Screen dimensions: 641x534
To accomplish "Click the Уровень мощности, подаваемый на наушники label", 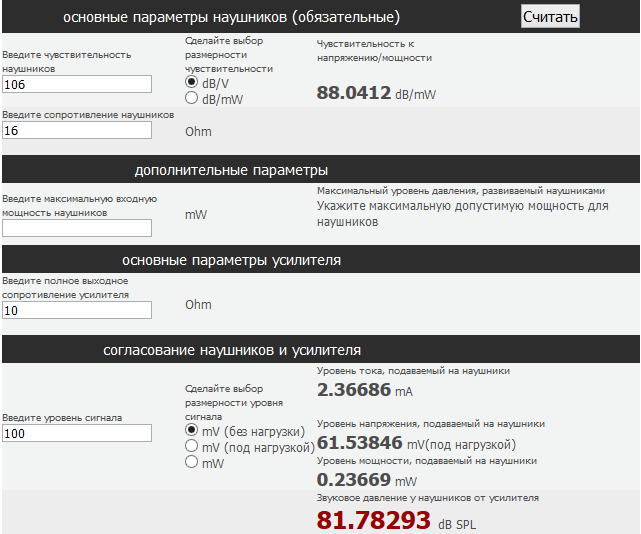I will coord(427,461).
